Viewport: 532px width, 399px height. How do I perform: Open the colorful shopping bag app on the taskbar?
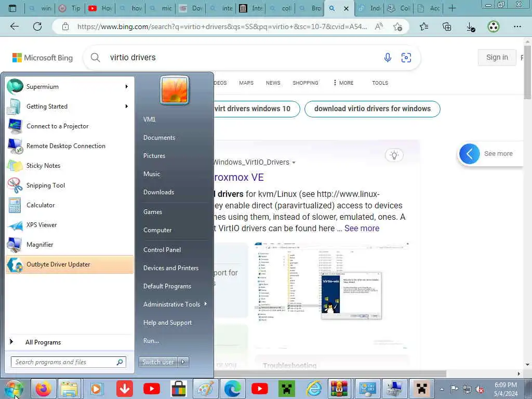point(179,389)
